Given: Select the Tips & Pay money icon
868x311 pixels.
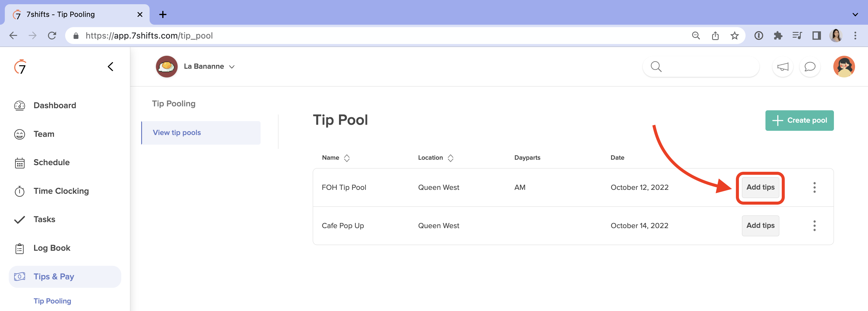Looking at the screenshot, I should [x=20, y=276].
